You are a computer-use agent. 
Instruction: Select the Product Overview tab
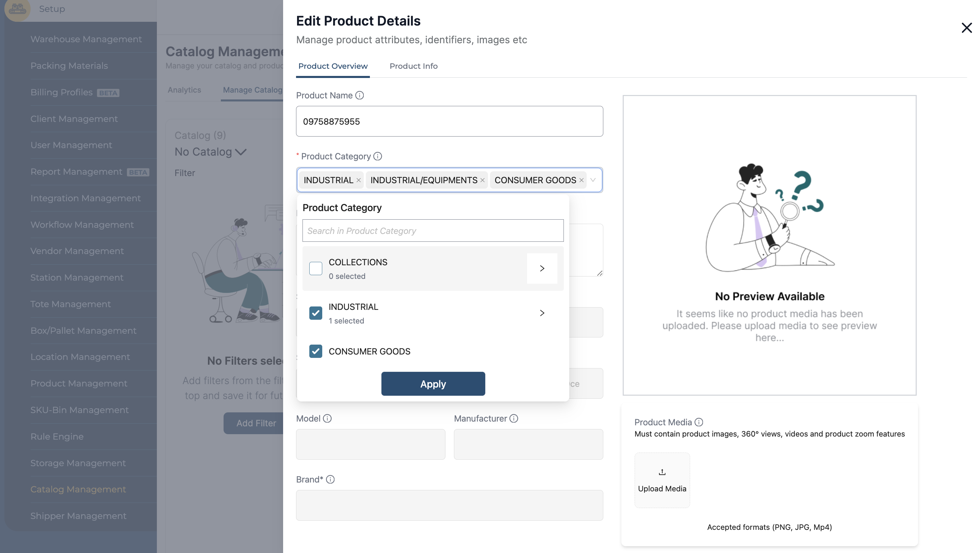pyautogui.click(x=333, y=66)
